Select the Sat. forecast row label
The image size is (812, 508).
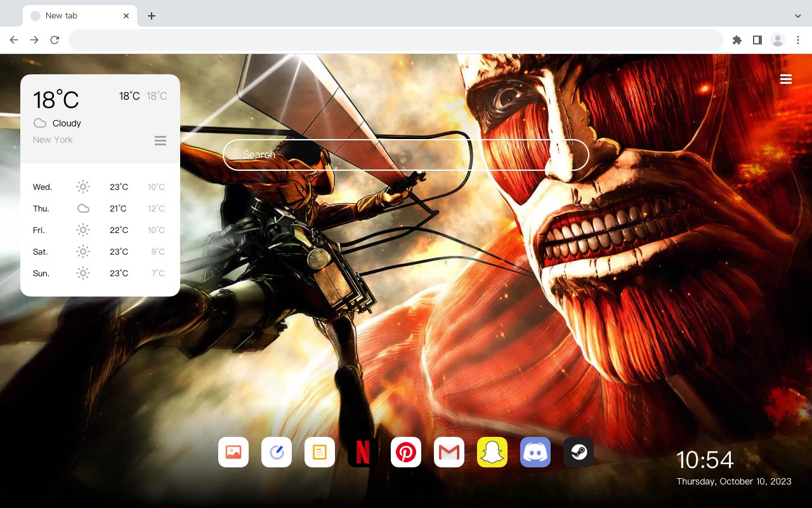pyautogui.click(x=40, y=252)
